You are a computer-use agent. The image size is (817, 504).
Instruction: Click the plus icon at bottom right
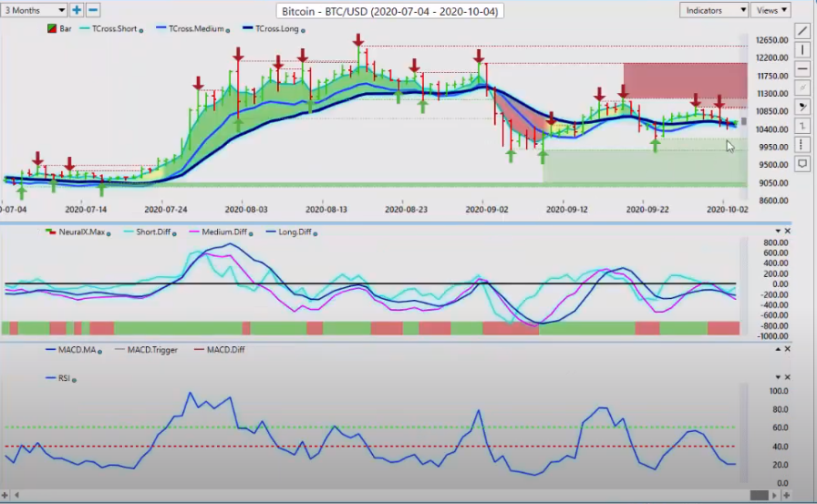(x=786, y=495)
